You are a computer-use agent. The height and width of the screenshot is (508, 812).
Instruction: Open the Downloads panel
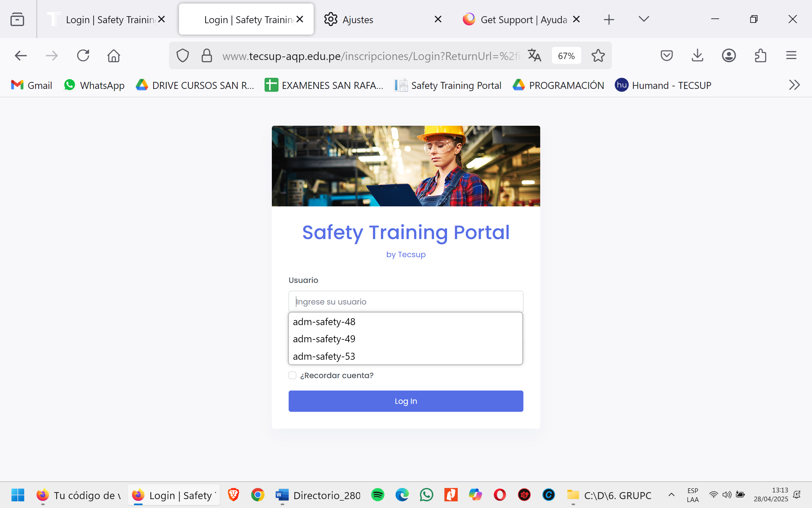click(x=697, y=56)
